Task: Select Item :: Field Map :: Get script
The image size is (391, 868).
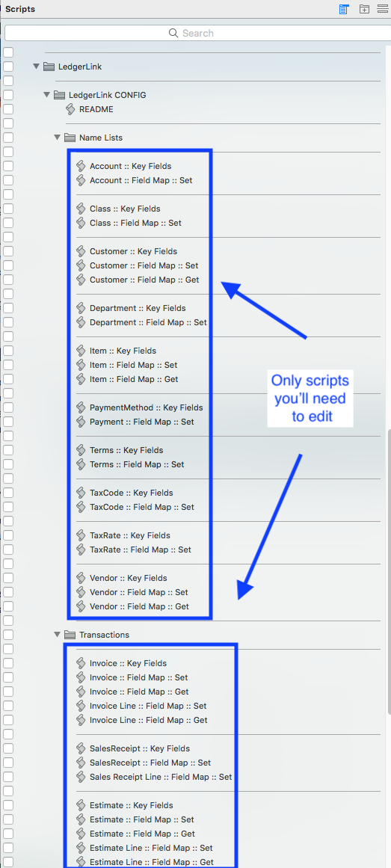Action: 134,379
